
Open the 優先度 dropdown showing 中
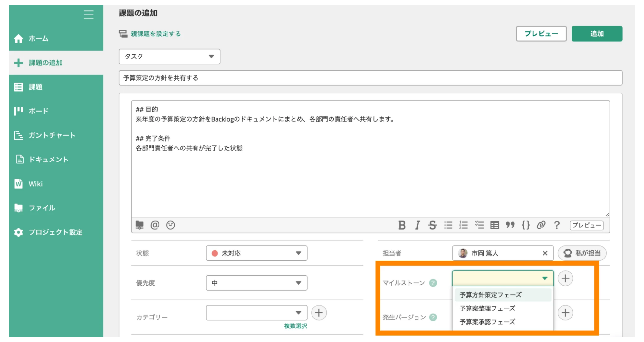[256, 283]
